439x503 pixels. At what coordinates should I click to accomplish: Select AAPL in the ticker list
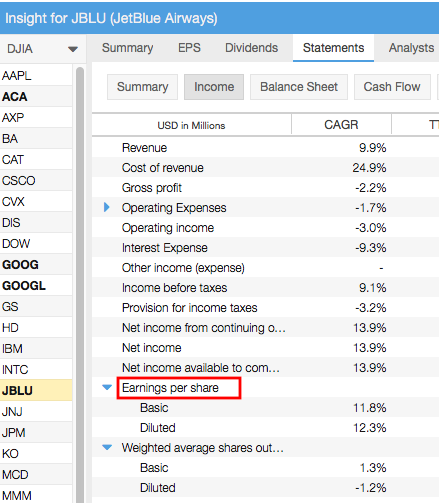36,76
